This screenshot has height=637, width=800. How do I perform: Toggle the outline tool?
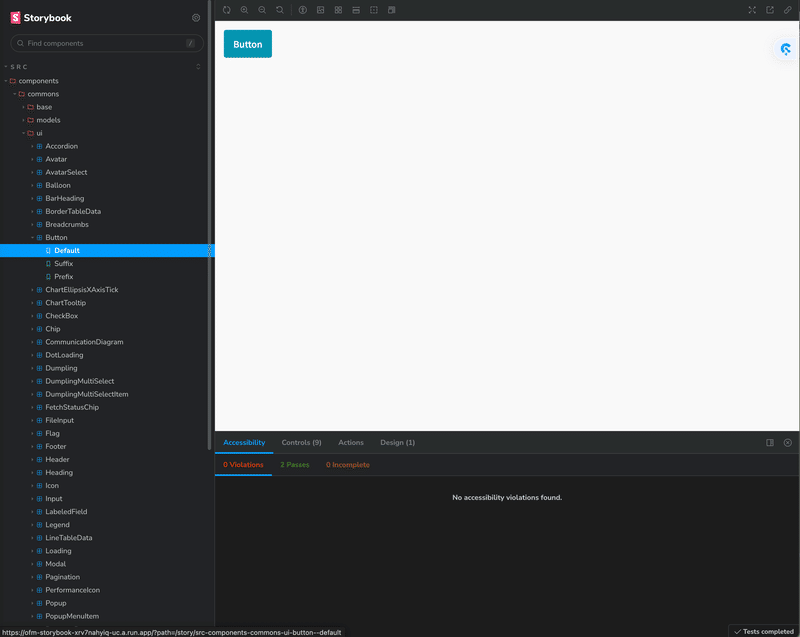click(391, 10)
